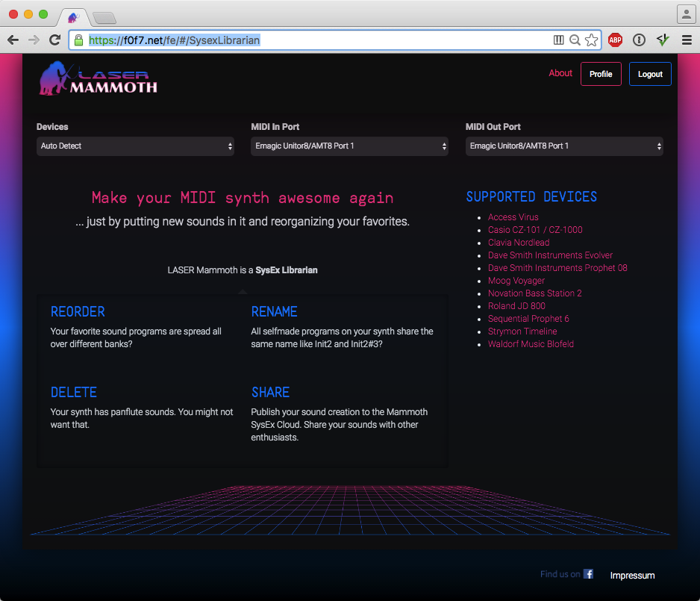This screenshot has width=700, height=601.
Task: Click the green macOS fullscreen window button
Action: (x=43, y=14)
